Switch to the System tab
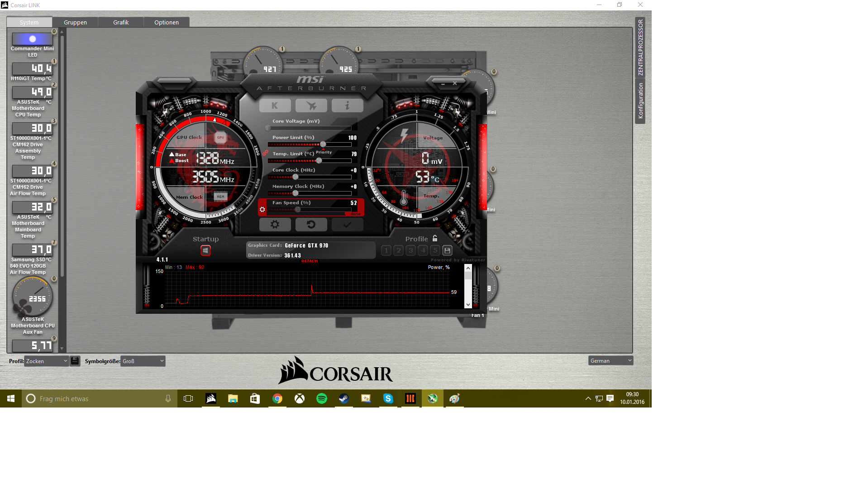 (x=29, y=22)
